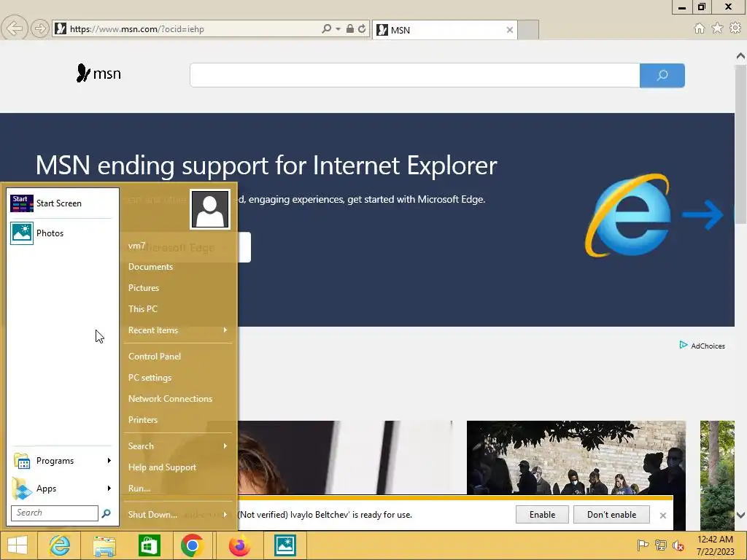Open the browser Tools gear icon
The image size is (747, 560).
click(x=735, y=28)
